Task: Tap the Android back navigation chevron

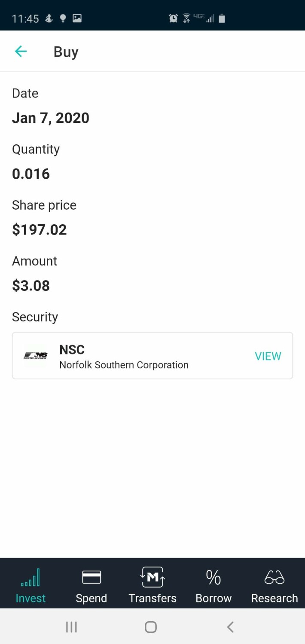Action: (x=230, y=627)
